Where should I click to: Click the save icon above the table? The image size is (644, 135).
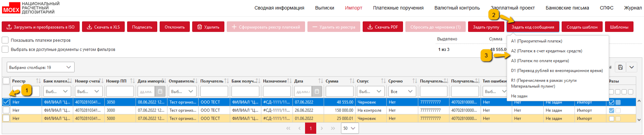[x=620, y=67]
